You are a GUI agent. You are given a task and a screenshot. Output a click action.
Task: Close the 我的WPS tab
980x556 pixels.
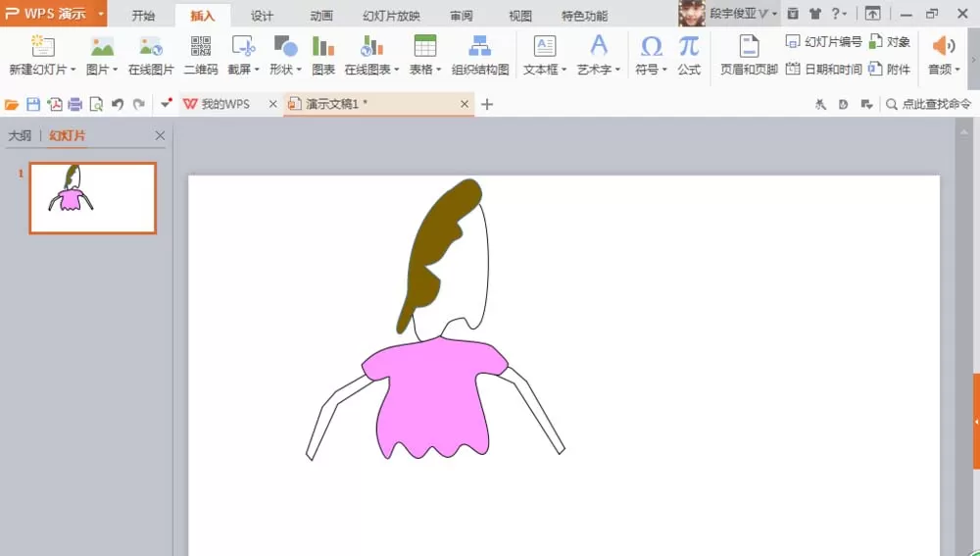pos(272,105)
